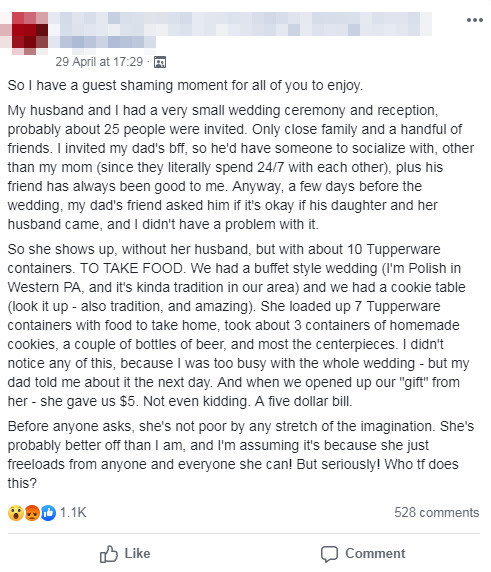Click the Comment button label
The width and height of the screenshot is (491, 572).
point(375,553)
